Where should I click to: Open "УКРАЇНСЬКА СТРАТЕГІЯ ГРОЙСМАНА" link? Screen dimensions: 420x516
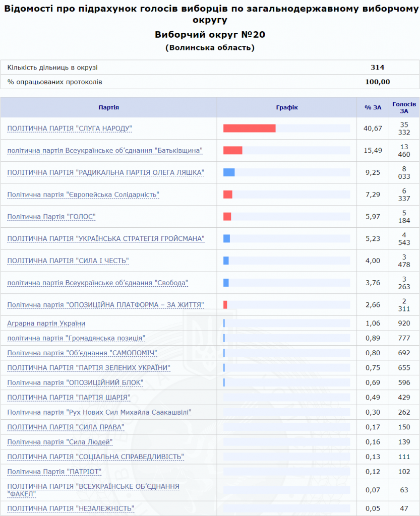(x=105, y=238)
